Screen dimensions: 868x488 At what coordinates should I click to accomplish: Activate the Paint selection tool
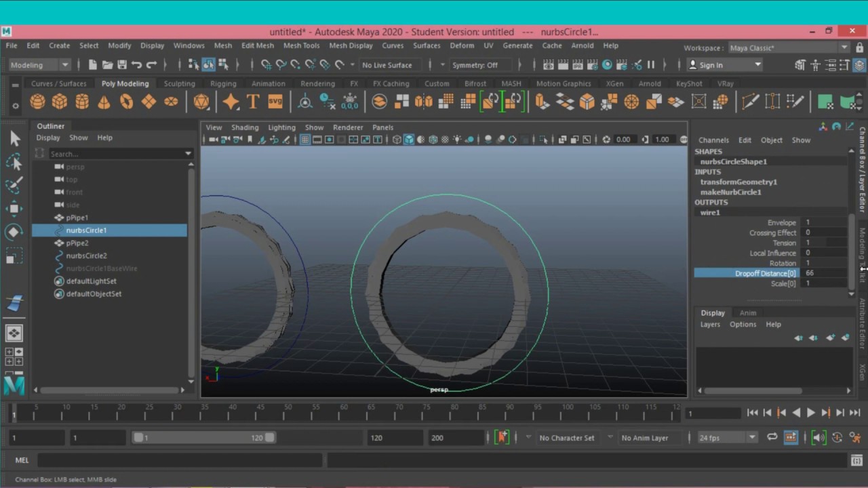(x=15, y=185)
